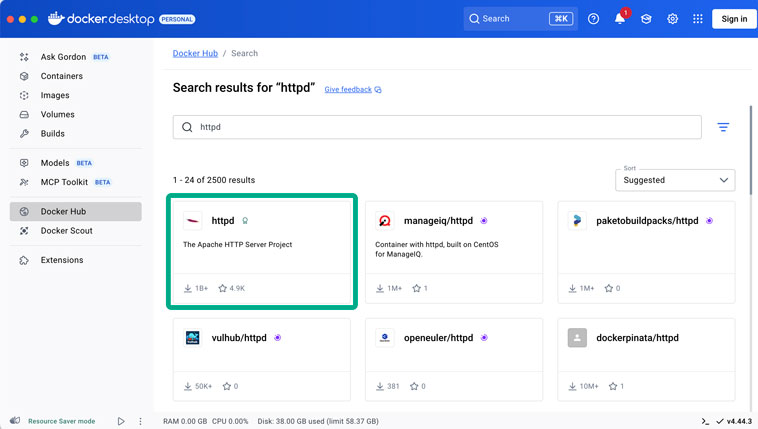Viewport: 758px width, 429px height.
Task: Click verified badge beside paketobuildpacks/httpd
Action: [709, 221]
